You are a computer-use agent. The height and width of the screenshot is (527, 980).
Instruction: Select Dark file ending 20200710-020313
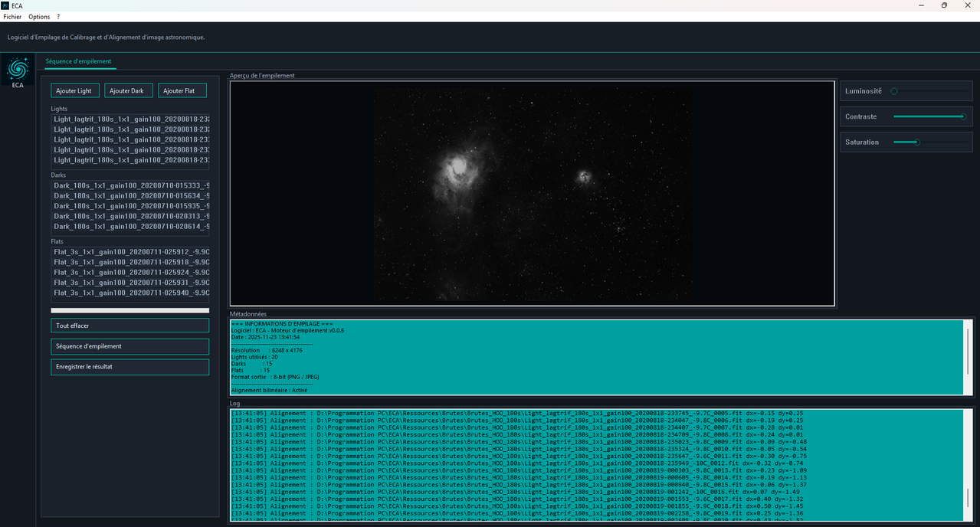(x=130, y=216)
